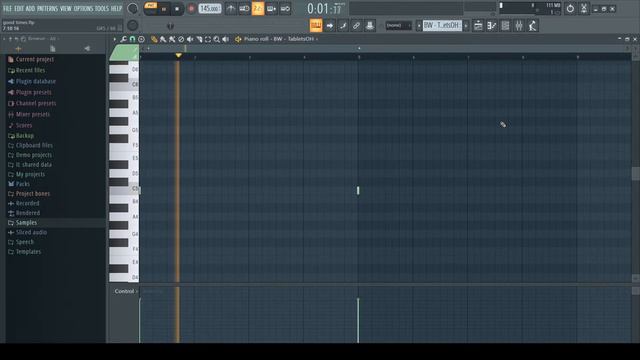This screenshot has height=360, width=640.
Task: Open the Playlist view from shortcut icons
Action: click(478, 26)
